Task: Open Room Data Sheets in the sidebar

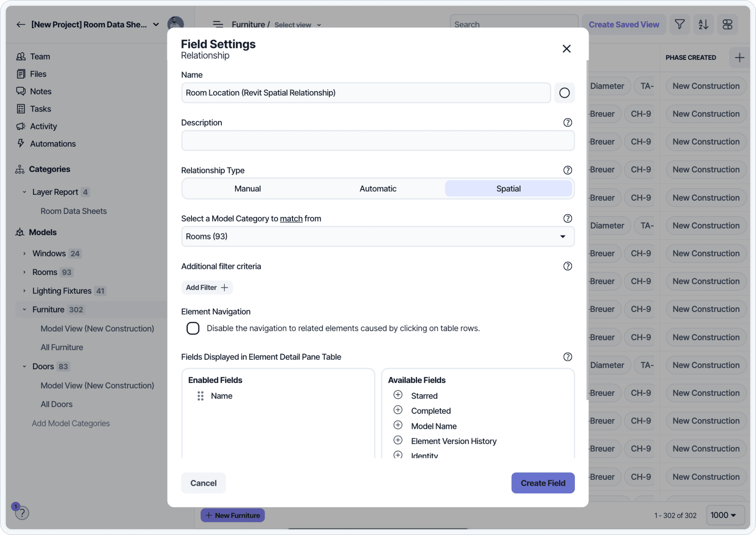Action: (74, 211)
